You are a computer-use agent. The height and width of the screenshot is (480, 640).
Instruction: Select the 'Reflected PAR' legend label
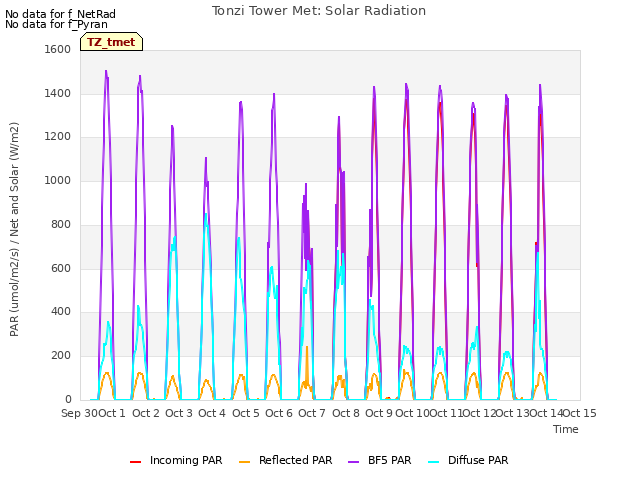pos(296,460)
